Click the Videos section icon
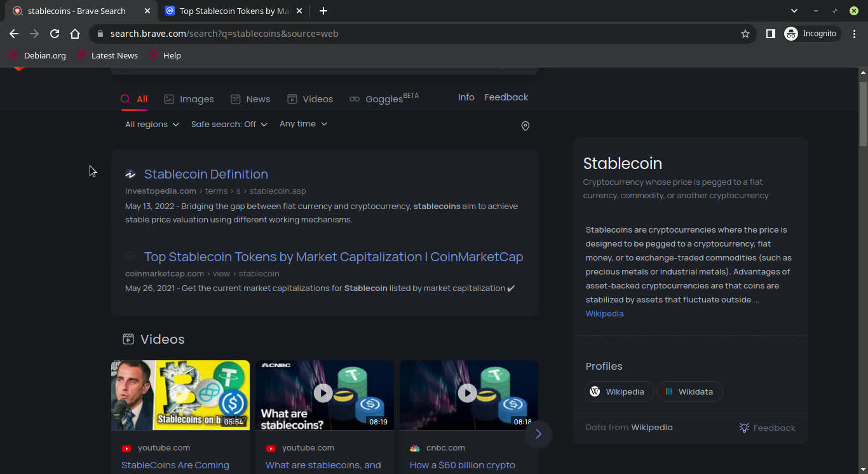 click(x=128, y=339)
